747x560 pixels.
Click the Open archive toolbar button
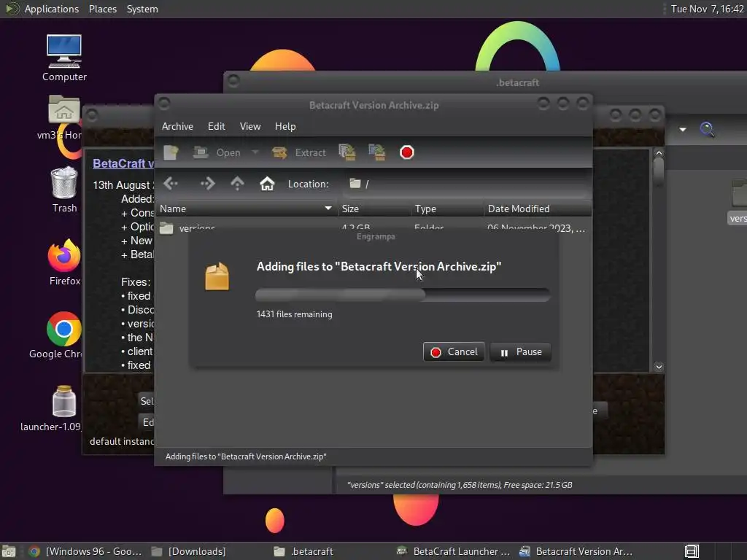(x=217, y=152)
